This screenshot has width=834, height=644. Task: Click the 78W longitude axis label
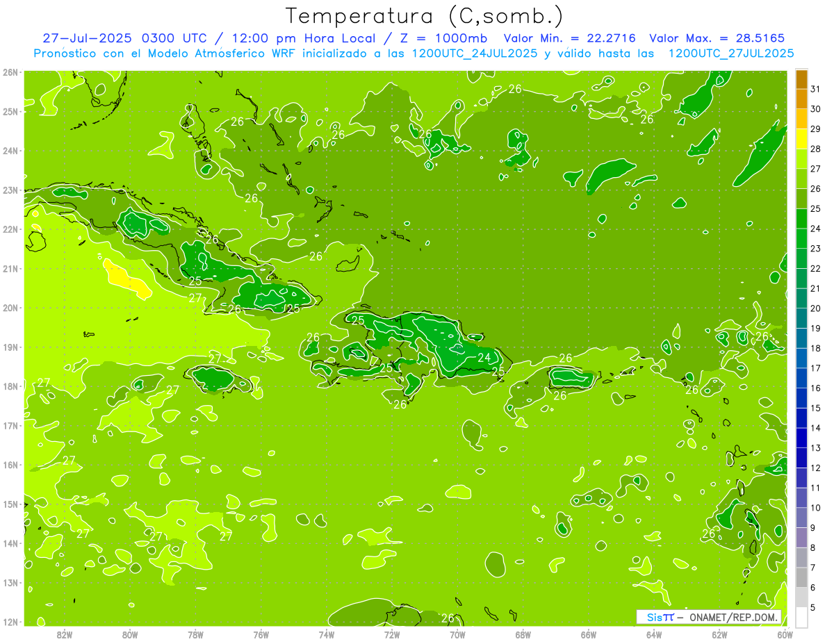pyautogui.click(x=196, y=634)
